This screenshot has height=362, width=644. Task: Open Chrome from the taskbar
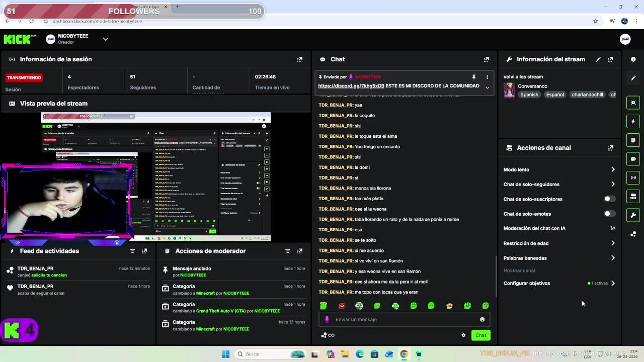[404, 354]
